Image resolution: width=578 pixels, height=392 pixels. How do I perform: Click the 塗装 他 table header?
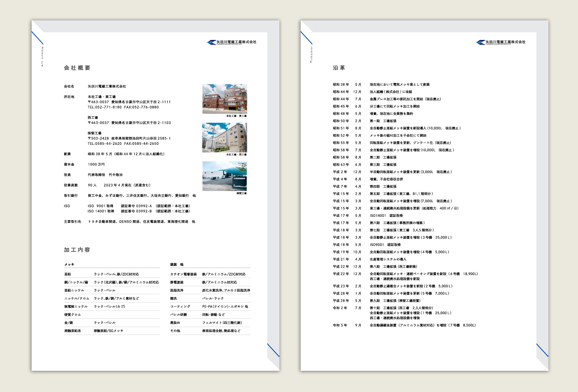coord(177,264)
